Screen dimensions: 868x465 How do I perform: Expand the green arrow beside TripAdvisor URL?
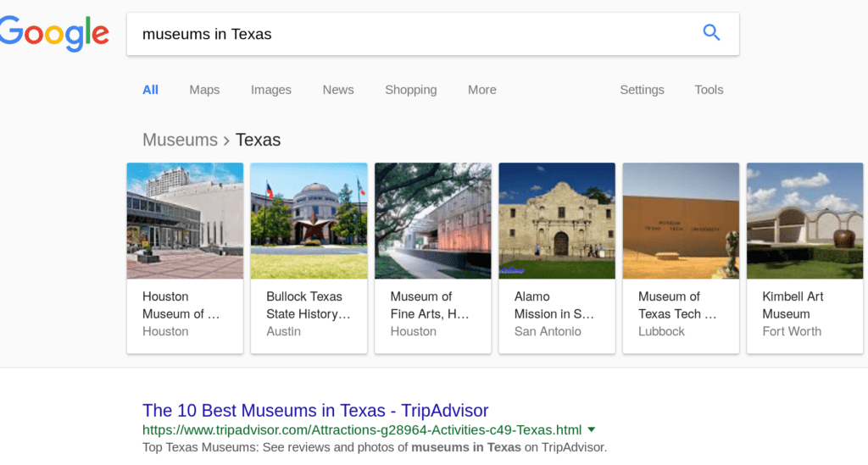[x=591, y=429]
